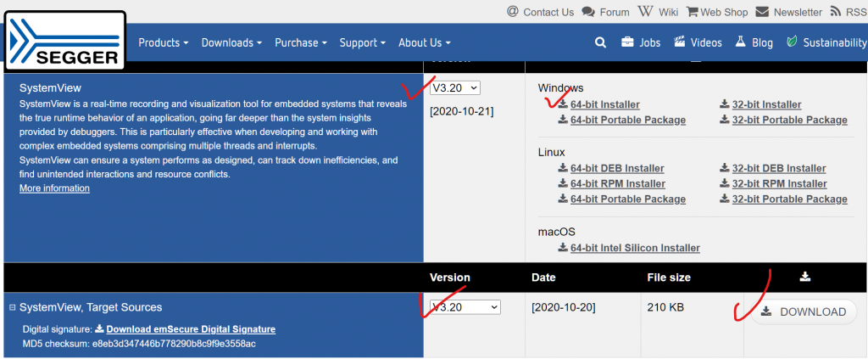This screenshot has height=359, width=868.
Task: Click the Windows section label
Action: pos(561,87)
